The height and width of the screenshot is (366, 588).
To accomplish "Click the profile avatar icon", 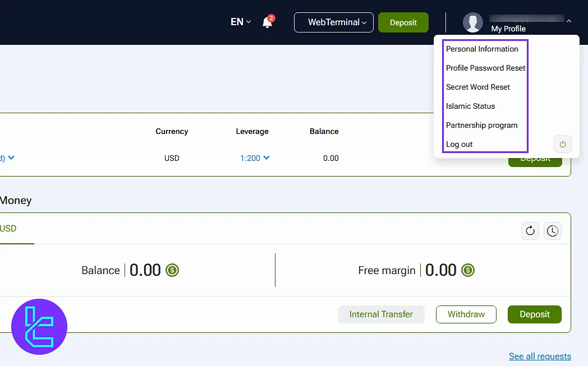I will 472,22.
